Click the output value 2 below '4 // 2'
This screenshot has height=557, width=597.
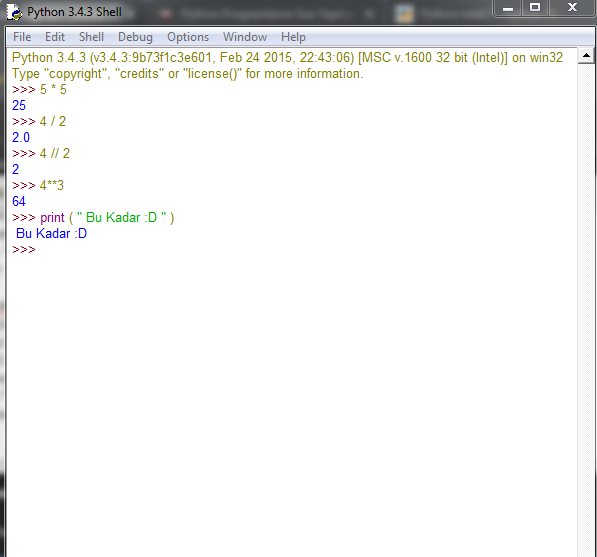tap(15, 169)
